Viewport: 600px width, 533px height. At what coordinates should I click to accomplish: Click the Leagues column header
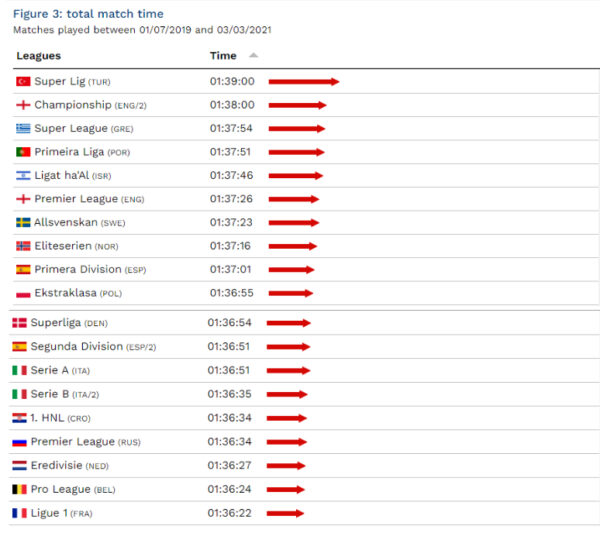pyautogui.click(x=39, y=56)
